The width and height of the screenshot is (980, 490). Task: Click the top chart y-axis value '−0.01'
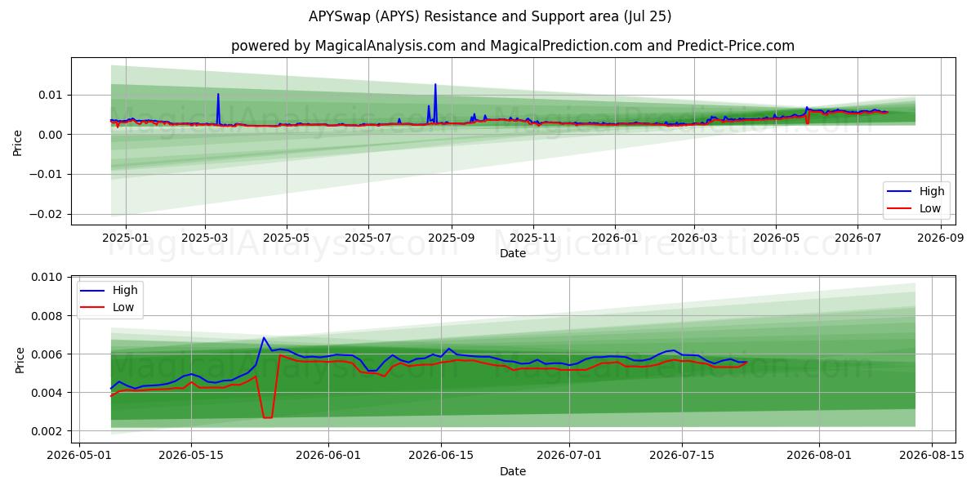(48, 175)
